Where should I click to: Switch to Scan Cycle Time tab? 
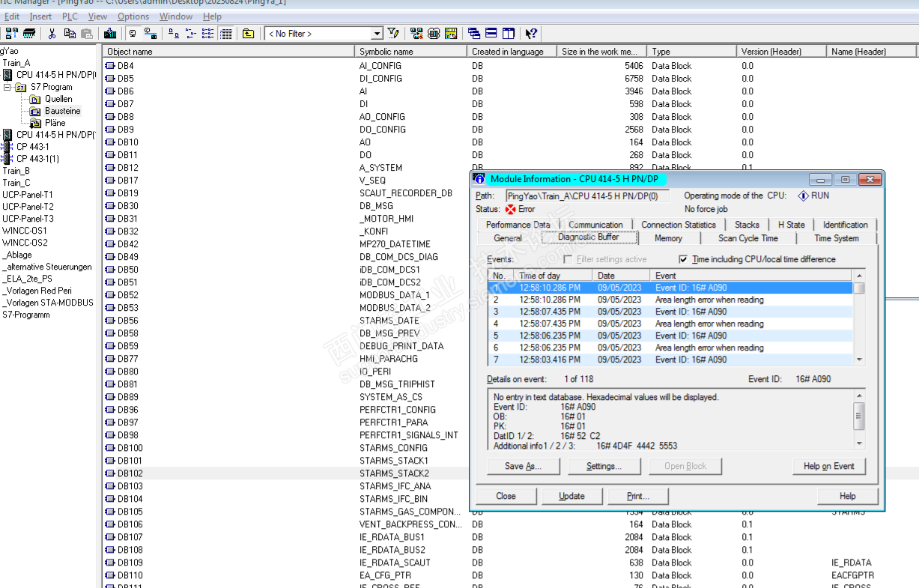(747, 238)
